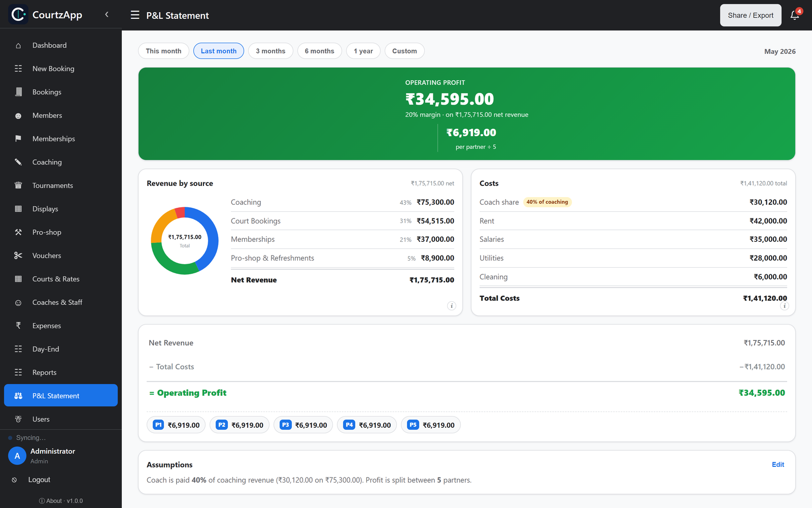Click the Bookings sidebar icon
Image resolution: width=812 pixels, height=508 pixels.
[x=18, y=92]
